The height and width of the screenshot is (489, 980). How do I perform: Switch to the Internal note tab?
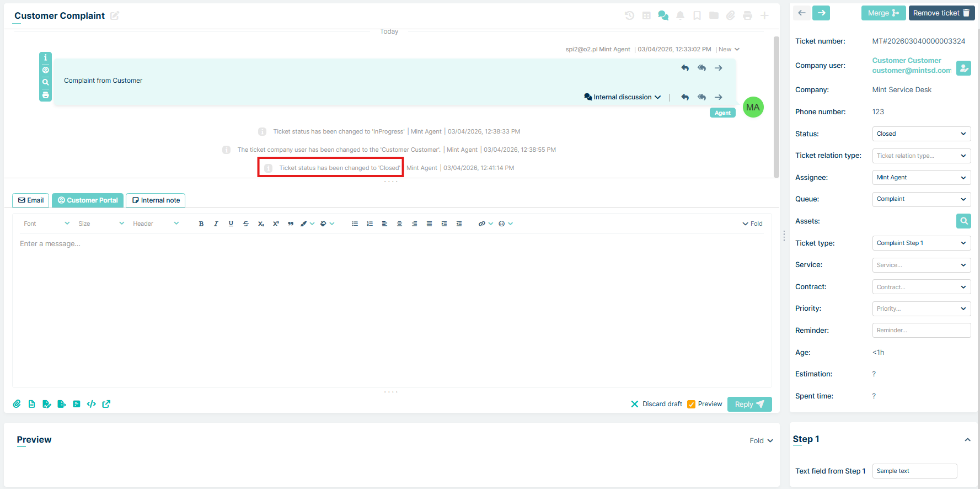pyautogui.click(x=156, y=200)
